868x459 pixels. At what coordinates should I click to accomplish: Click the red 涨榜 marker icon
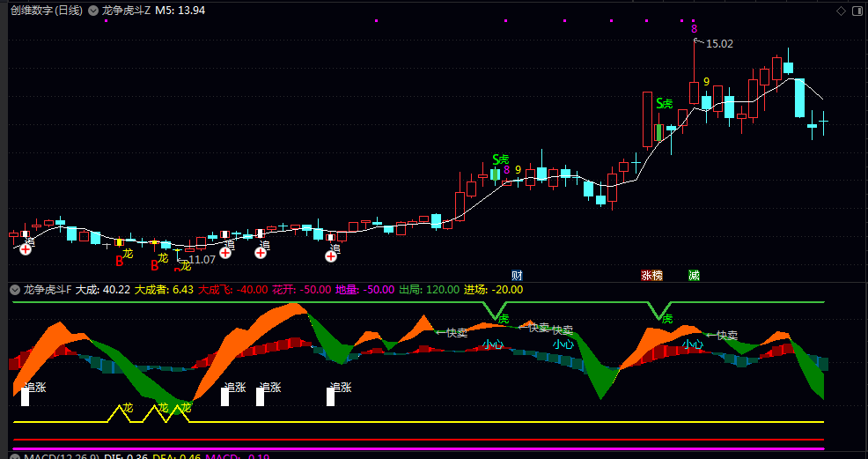[651, 275]
